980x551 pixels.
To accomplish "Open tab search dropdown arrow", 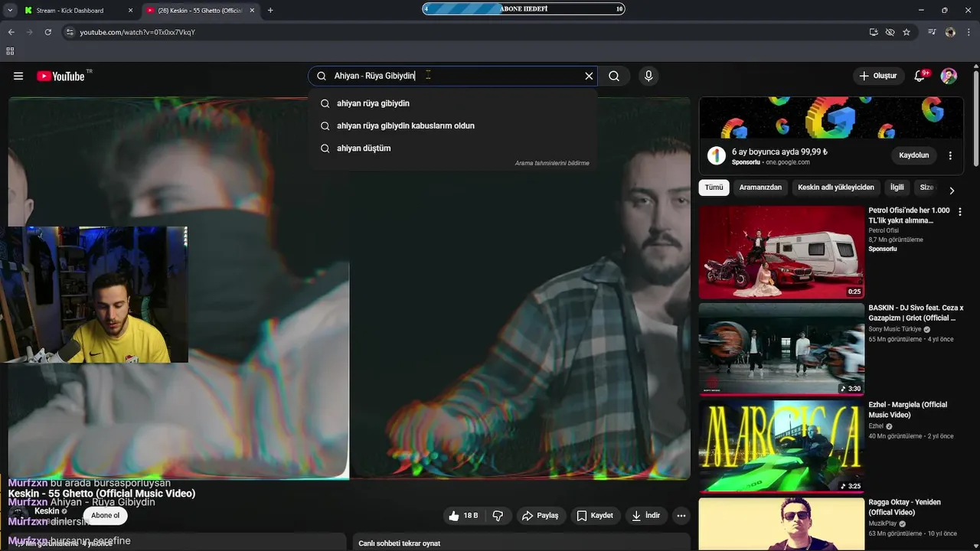I will point(11,11).
